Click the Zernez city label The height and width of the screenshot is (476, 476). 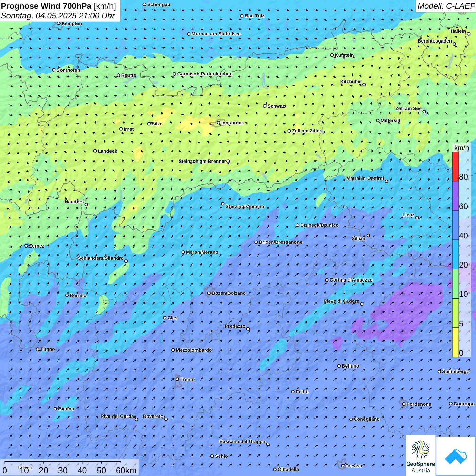point(37,246)
